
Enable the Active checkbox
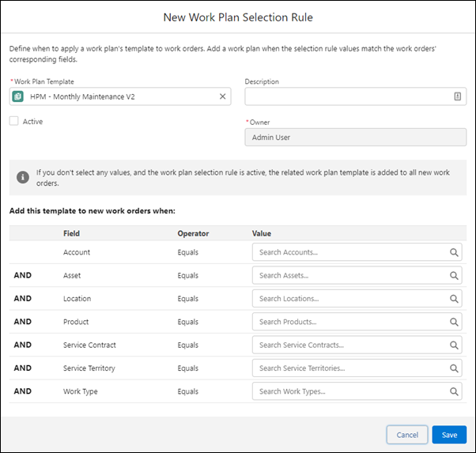tap(13, 121)
